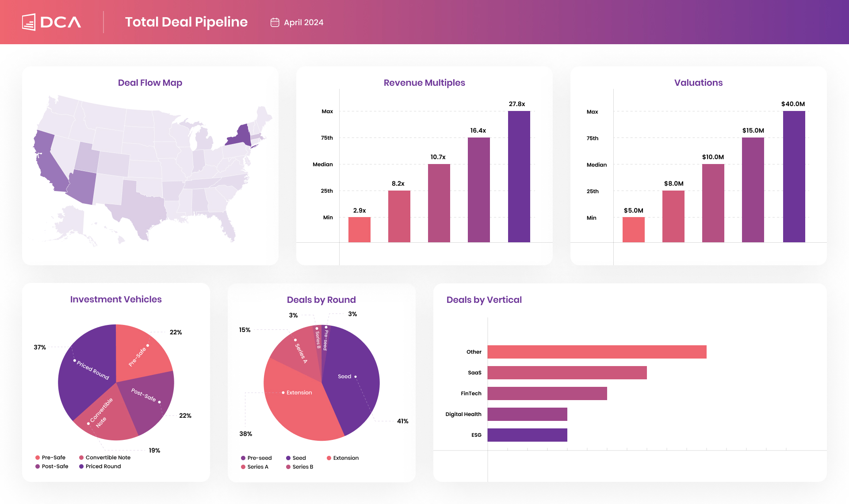Click the April 2024 date label
Image resolution: width=849 pixels, height=504 pixels.
pos(303,22)
